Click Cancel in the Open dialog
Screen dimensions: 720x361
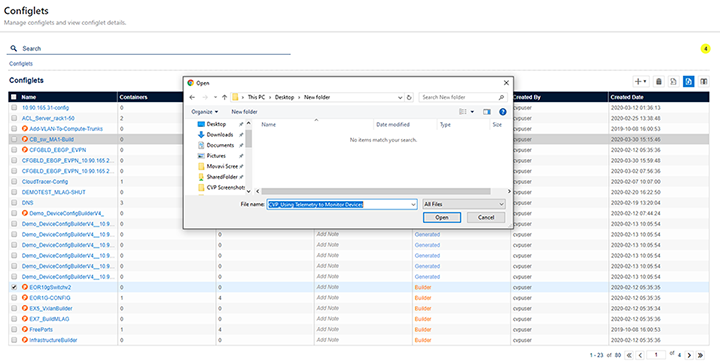(486, 217)
